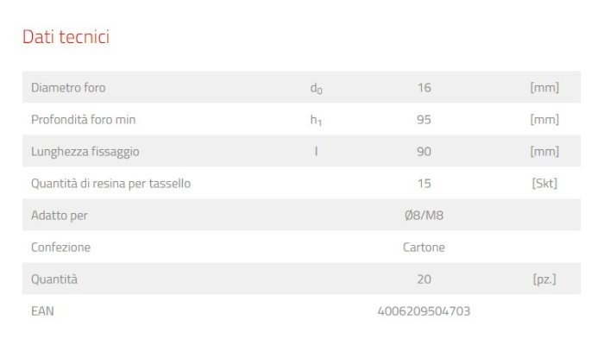
Task: Click the "Dati tecnici" heading
Action: (66, 37)
